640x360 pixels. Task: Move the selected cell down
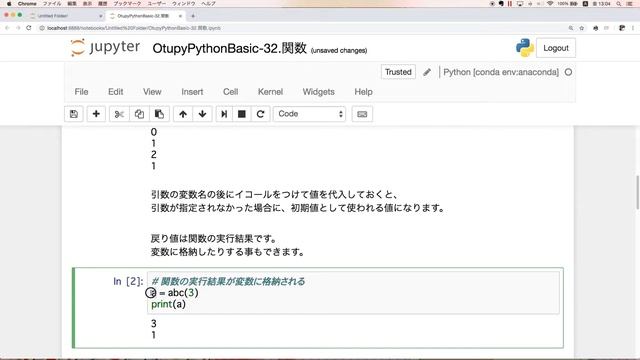pyautogui.click(x=202, y=114)
